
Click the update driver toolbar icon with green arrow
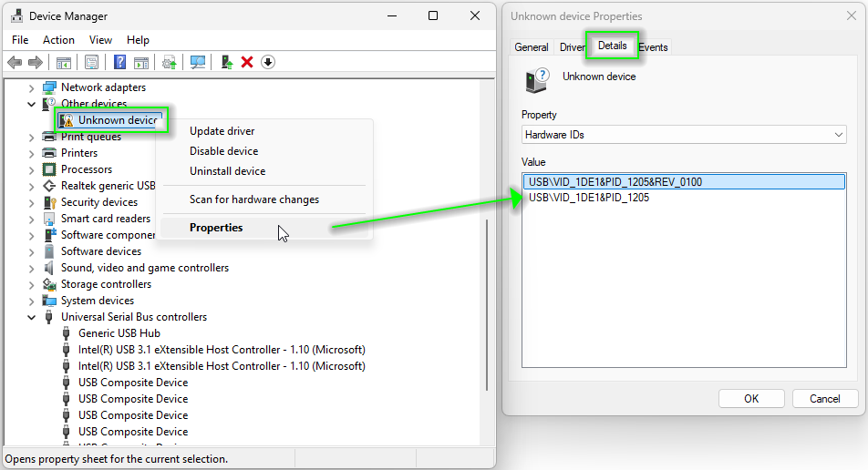tap(226, 62)
